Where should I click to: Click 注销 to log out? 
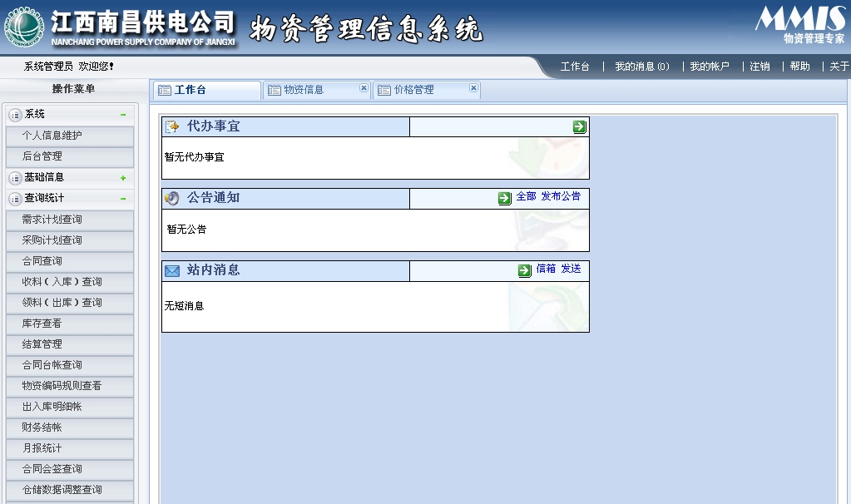(x=759, y=67)
